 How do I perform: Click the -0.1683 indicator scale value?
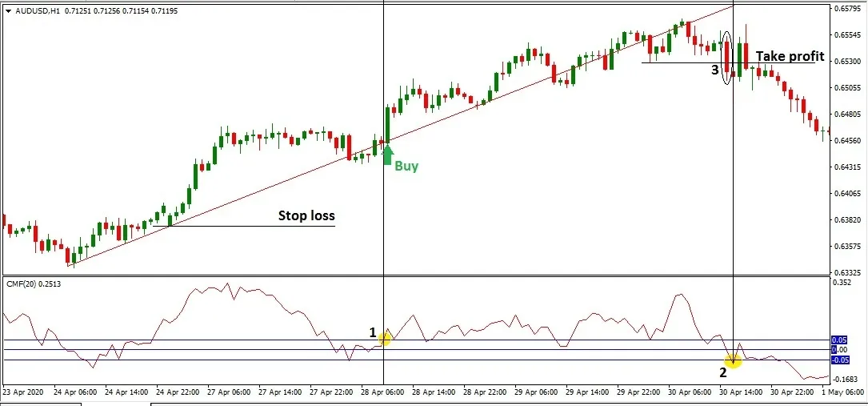click(846, 380)
